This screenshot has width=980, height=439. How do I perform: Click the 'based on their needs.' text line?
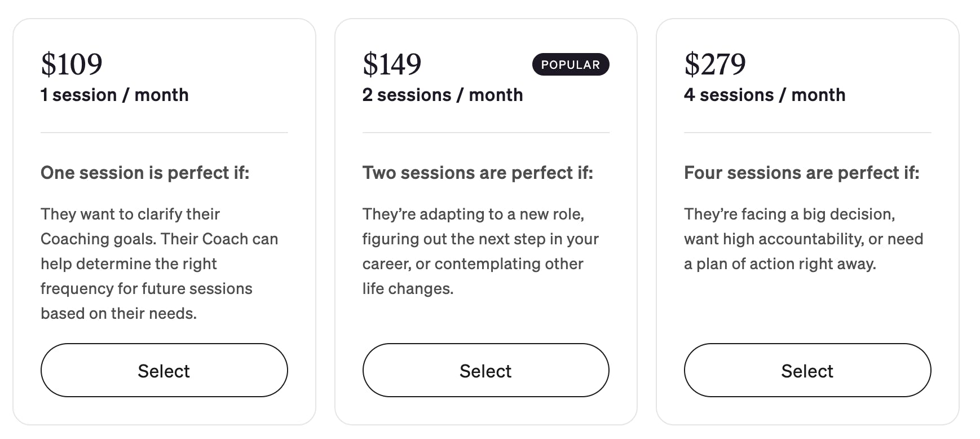click(x=118, y=314)
